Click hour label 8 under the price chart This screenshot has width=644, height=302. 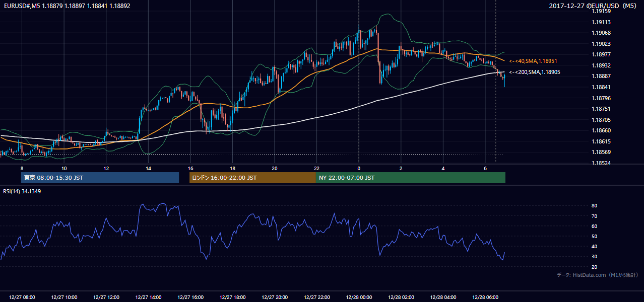(22, 168)
